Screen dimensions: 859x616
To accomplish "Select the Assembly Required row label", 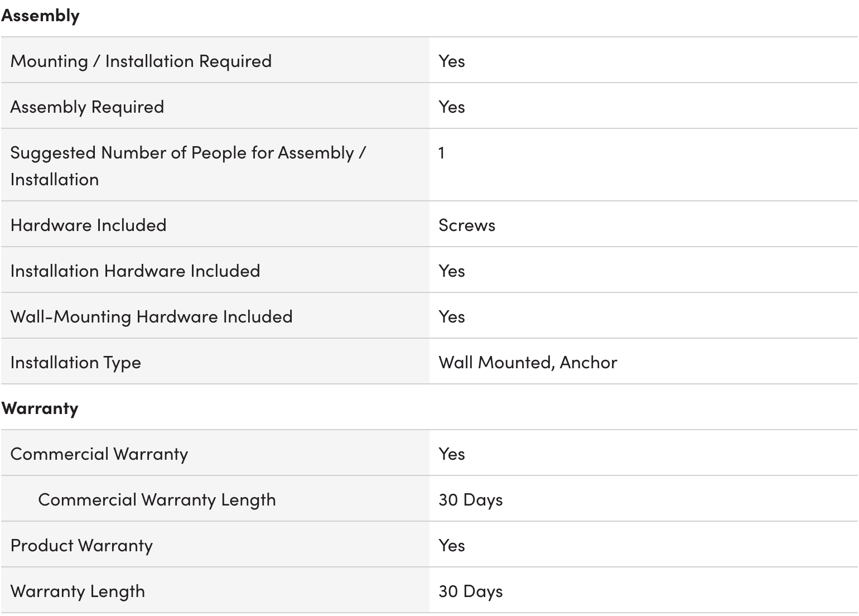I will [x=87, y=107].
